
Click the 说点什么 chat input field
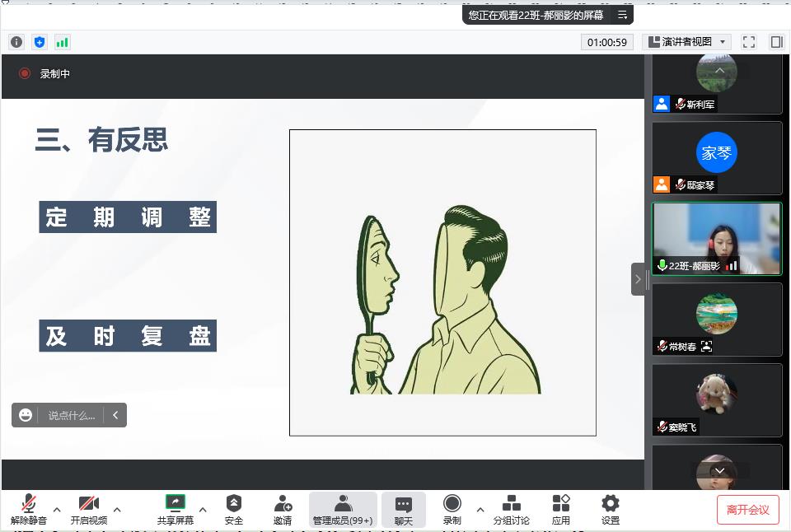pos(71,415)
